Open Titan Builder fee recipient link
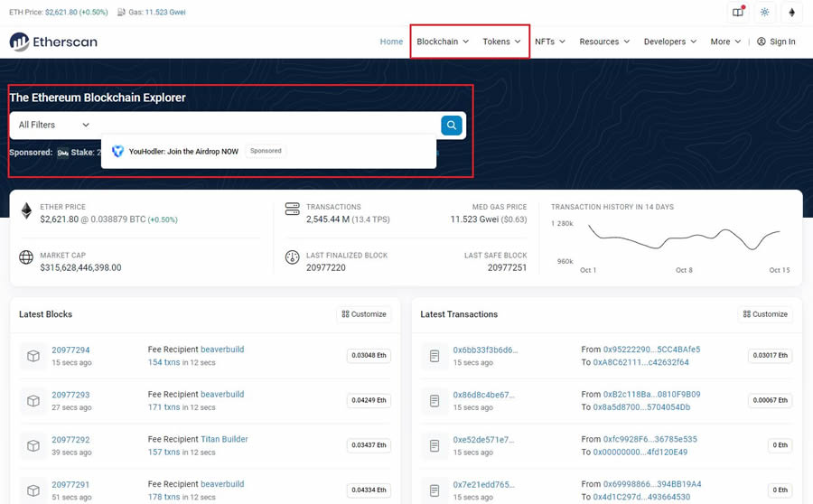This screenshot has width=813, height=504. coord(224,439)
